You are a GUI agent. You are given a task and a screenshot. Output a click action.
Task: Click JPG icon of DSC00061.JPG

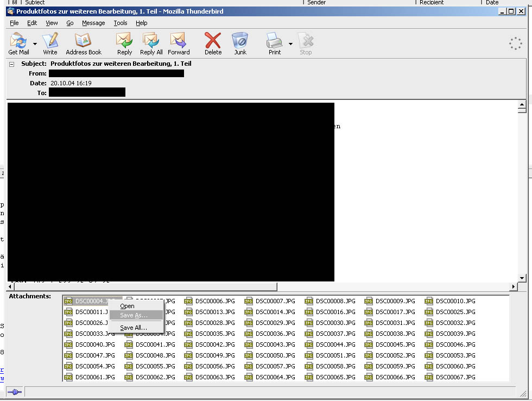pyautogui.click(x=68, y=377)
